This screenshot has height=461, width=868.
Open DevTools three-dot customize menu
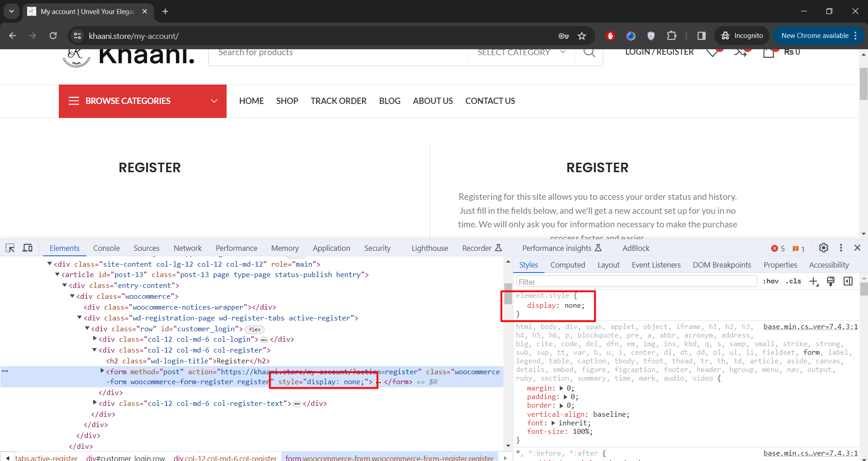pos(841,248)
